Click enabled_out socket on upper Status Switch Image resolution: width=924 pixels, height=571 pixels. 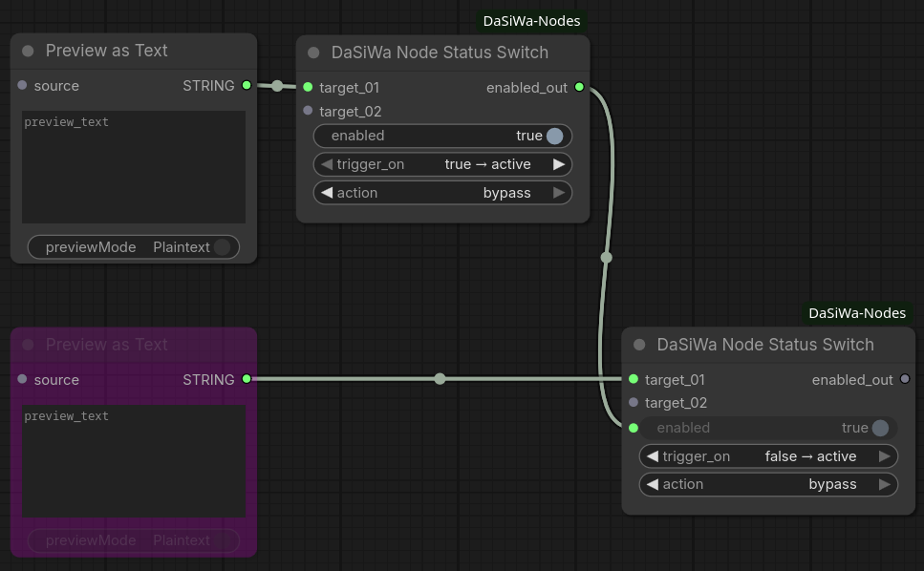coord(579,87)
